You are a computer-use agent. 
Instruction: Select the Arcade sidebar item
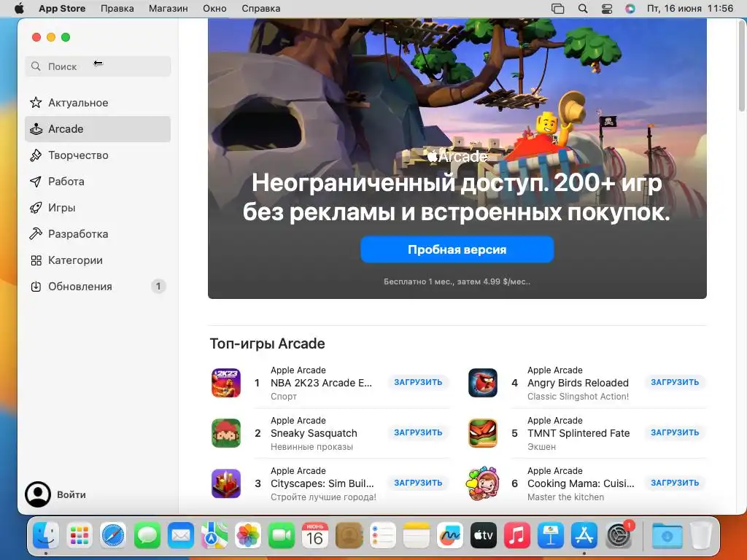click(x=98, y=129)
